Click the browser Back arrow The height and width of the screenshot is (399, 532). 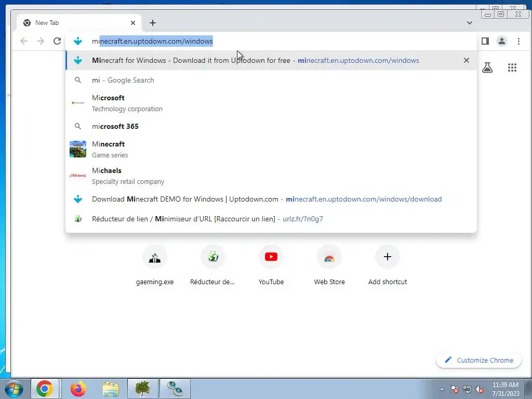24,41
